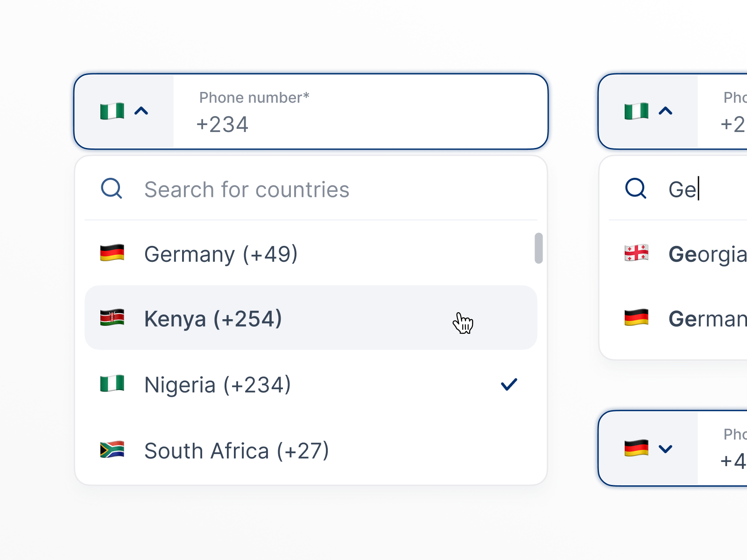Viewport: 747px width, 560px height.
Task: Click the South Africa flag icon
Action: [112, 449]
